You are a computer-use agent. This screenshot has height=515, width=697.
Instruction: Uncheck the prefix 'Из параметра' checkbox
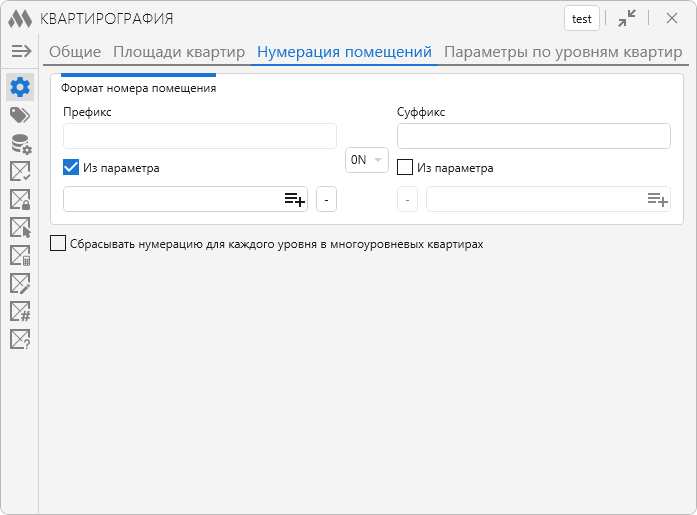[71, 168]
